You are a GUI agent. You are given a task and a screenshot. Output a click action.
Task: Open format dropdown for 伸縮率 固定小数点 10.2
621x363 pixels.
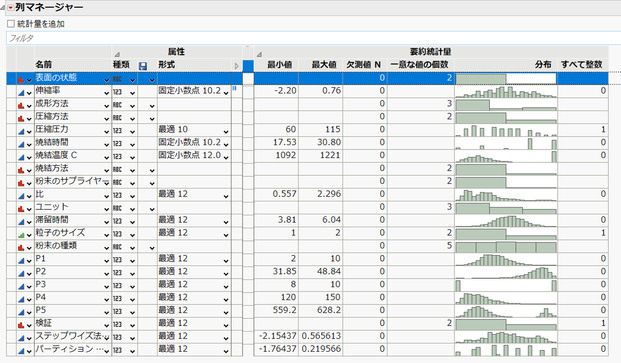point(226,93)
